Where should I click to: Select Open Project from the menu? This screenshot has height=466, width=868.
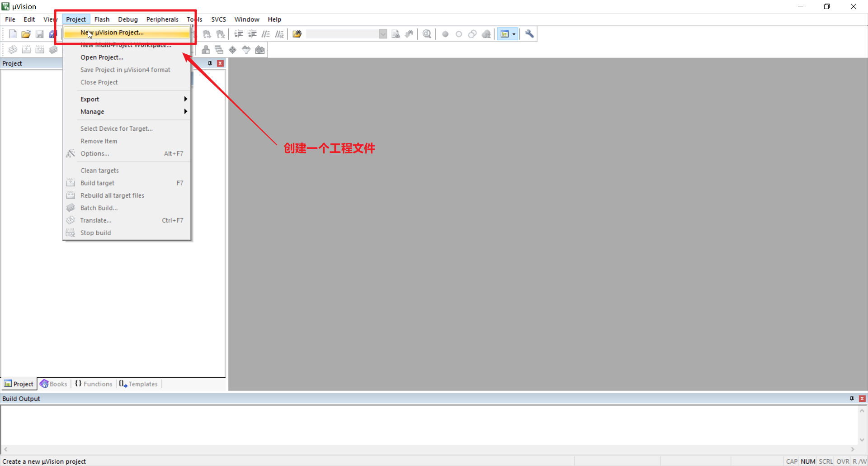[x=127, y=57]
